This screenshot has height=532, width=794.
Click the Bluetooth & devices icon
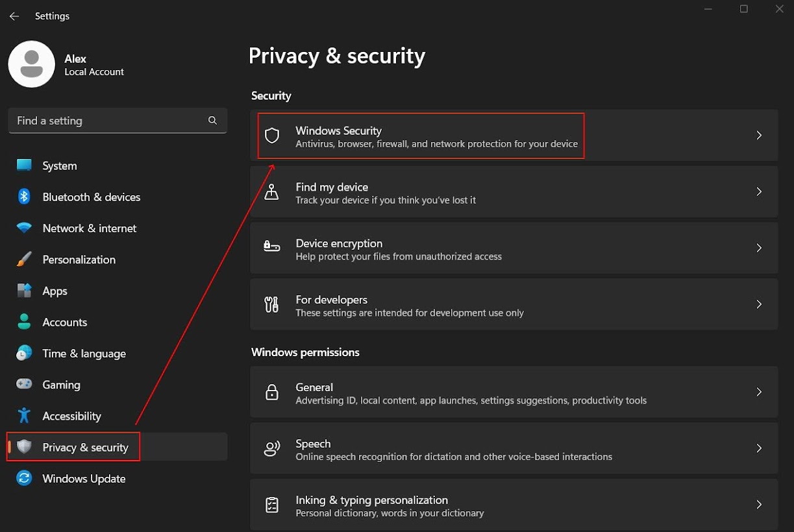(x=24, y=197)
